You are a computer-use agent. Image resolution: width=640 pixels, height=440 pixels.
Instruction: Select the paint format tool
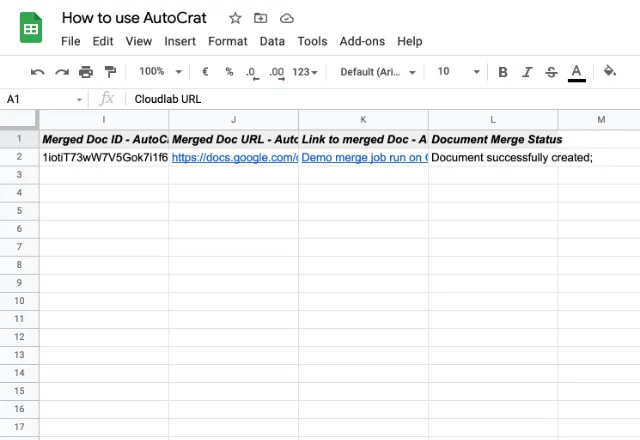[x=110, y=72]
